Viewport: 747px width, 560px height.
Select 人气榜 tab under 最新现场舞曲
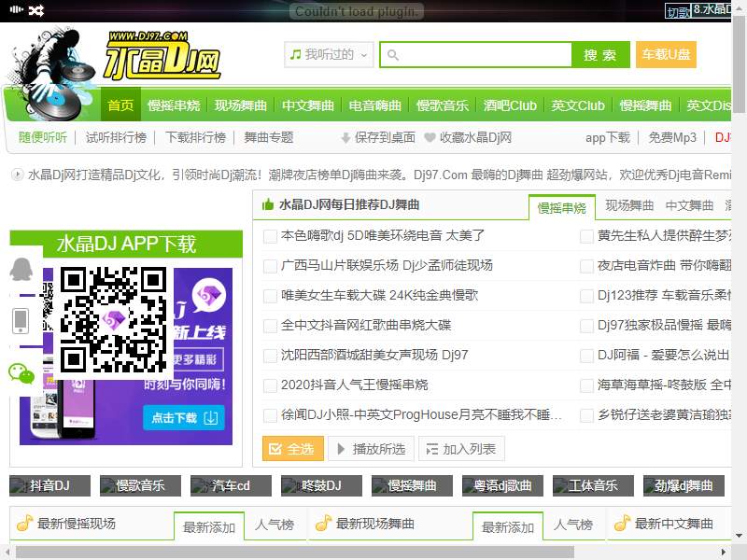coord(573,525)
